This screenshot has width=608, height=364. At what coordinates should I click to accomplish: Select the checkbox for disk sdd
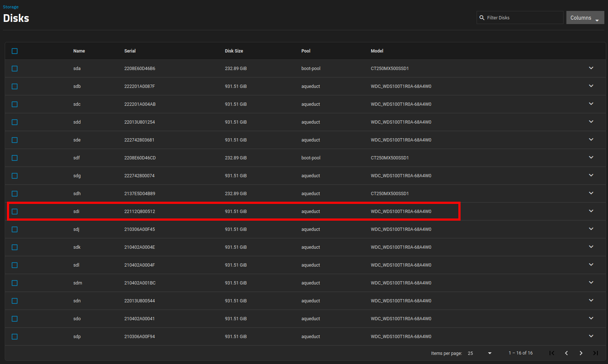click(x=15, y=122)
